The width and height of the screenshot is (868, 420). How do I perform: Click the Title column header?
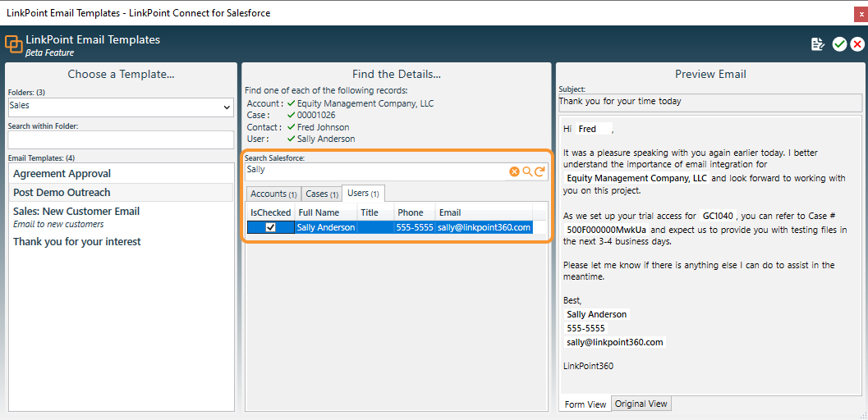[375, 212]
